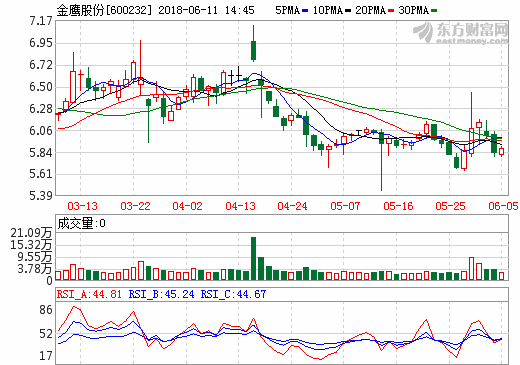Image resolution: width=520 pixels, height=365 pixels.
Task: Click the 06-05 date label
Action: pos(503,206)
